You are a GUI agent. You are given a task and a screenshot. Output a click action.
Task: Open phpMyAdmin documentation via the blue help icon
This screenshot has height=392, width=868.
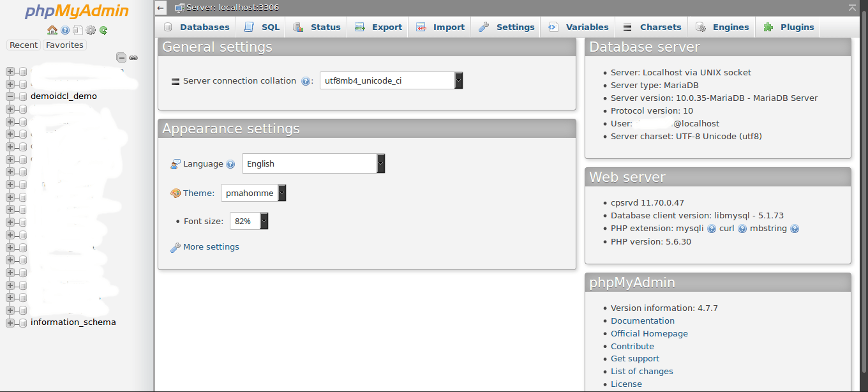(x=65, y=30)
